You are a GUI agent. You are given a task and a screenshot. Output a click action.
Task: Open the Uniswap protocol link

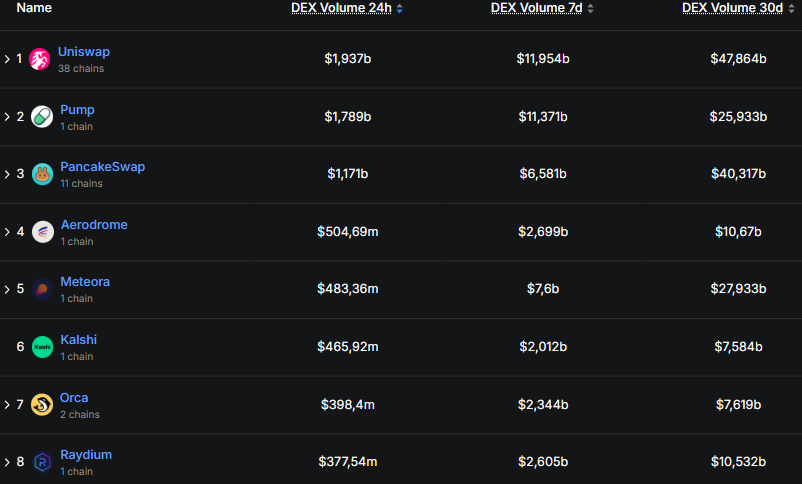pyautogui.click(x=84, y=51)
